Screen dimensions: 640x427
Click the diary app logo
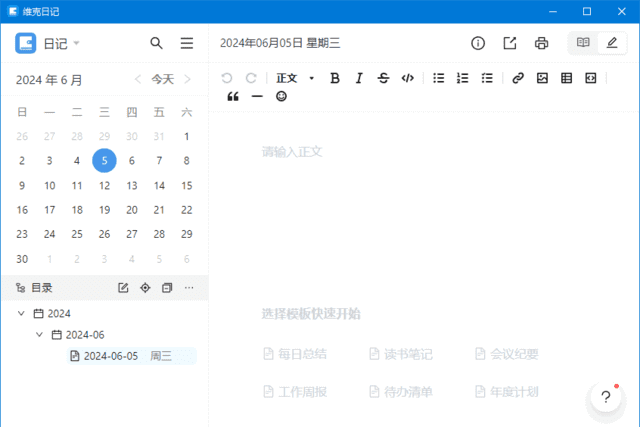[25, 43]
